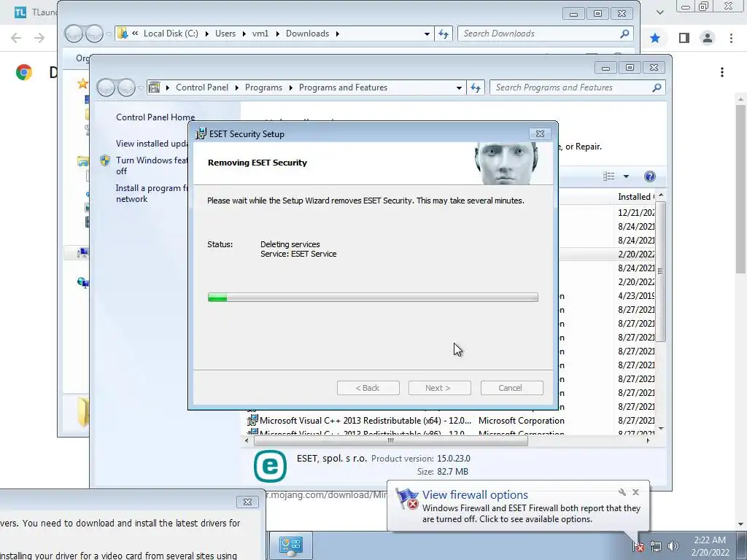Change the view with the views icon

(x=609, y=176)
